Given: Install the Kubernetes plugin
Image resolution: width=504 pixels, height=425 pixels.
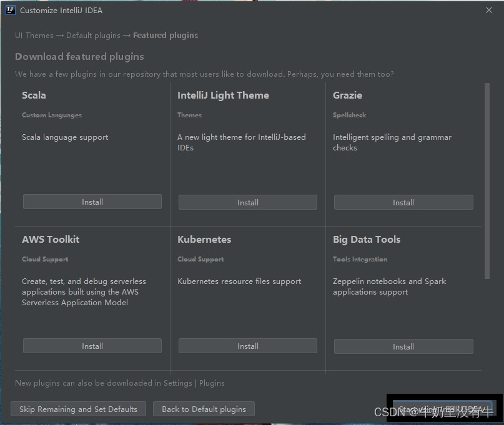Looking at the screenshot, I should point(248,346).
